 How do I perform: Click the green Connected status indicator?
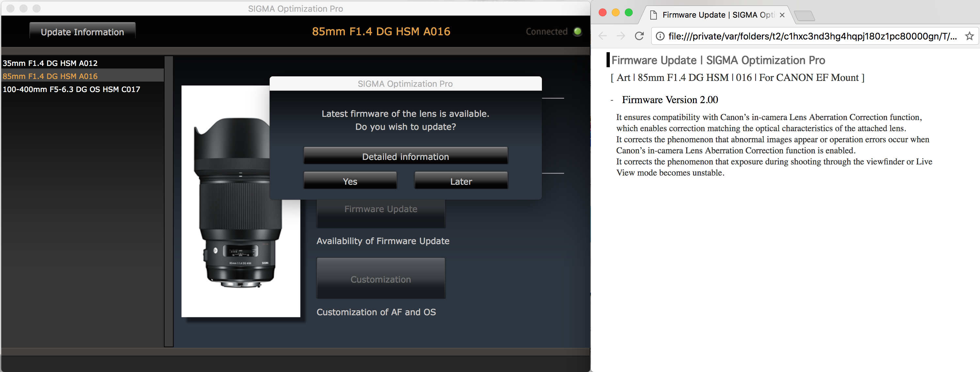(x=577, y=32)
